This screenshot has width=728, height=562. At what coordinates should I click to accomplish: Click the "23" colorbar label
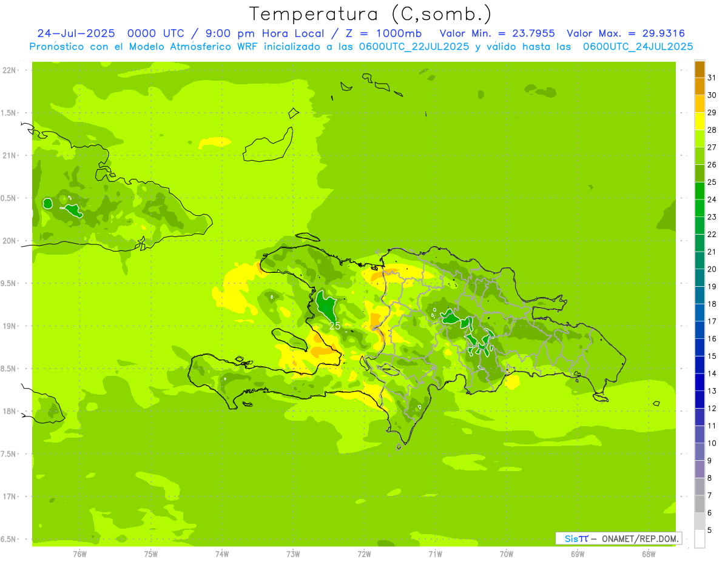(x=712, y=217)
